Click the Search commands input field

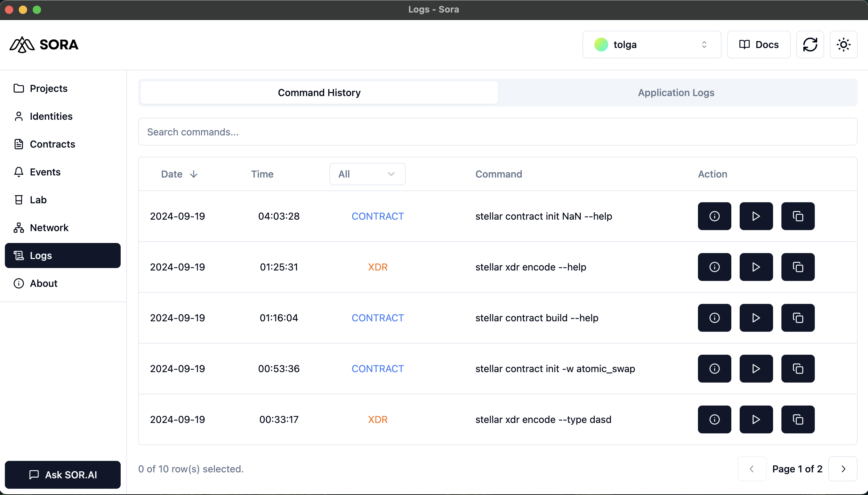(x=497, y=132)
